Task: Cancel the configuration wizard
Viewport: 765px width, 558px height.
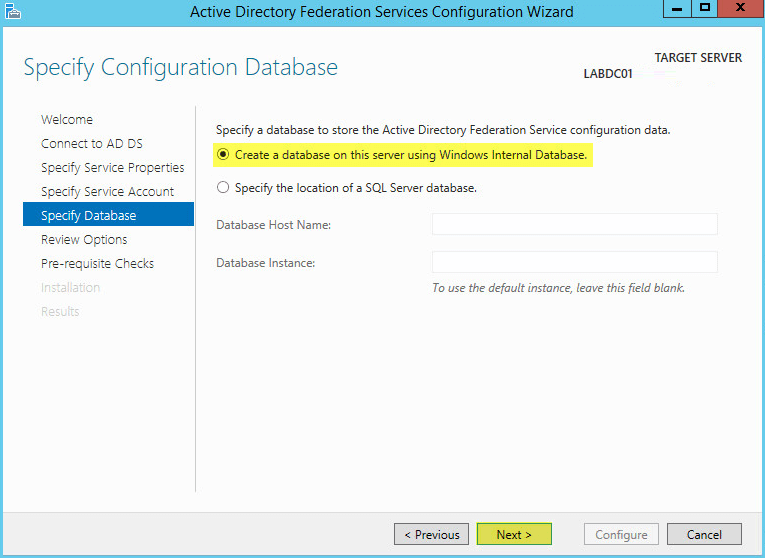Action: 704,534
